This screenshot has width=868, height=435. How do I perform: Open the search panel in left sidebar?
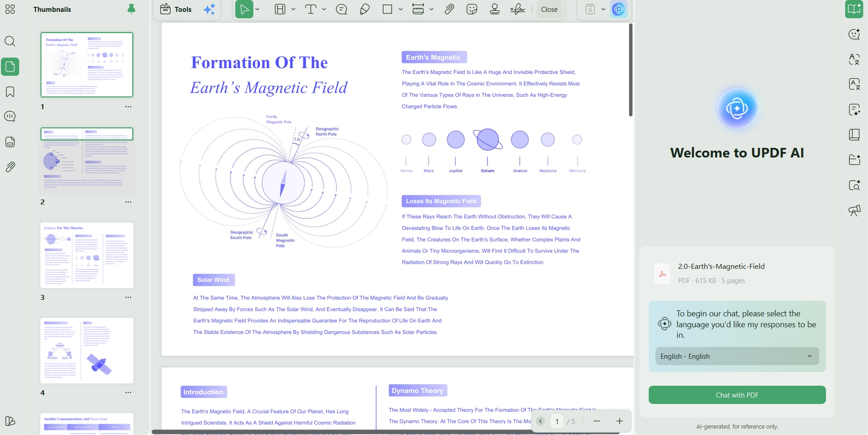click(x=10, y=42)
